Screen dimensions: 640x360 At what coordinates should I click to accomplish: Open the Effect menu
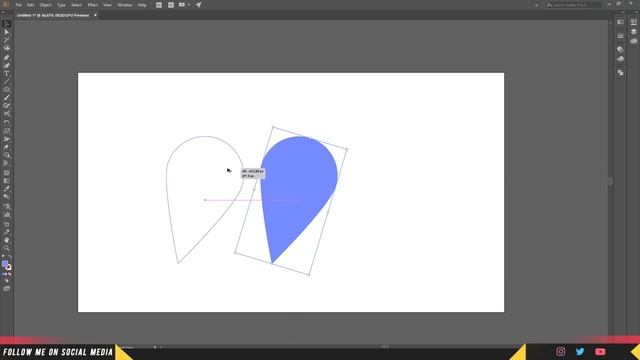point(93,5)
